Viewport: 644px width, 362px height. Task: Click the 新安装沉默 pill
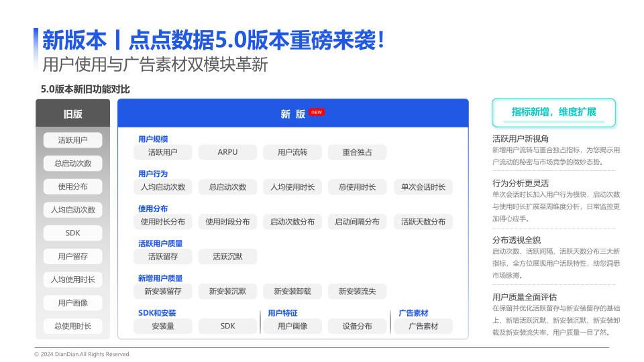227,292
